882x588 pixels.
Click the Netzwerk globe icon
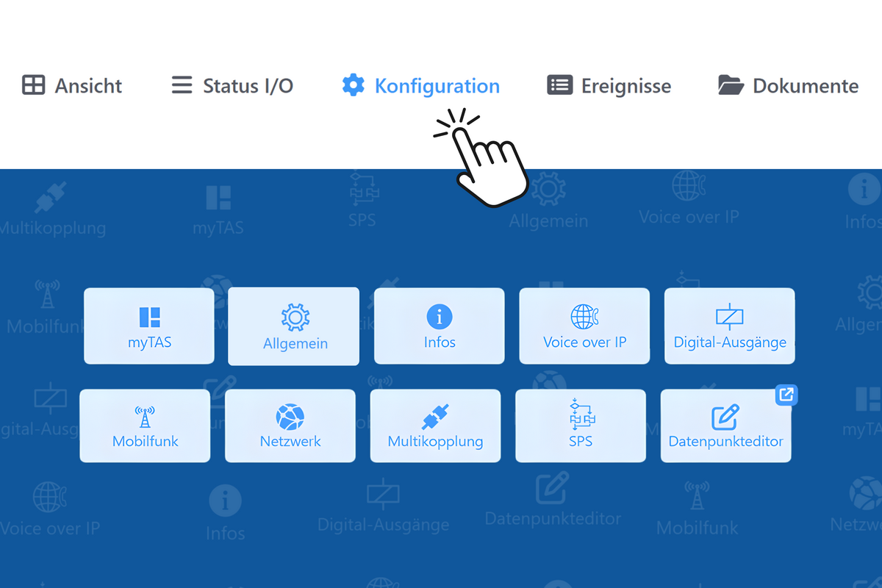pyautogui.click(x=290, y=417)
